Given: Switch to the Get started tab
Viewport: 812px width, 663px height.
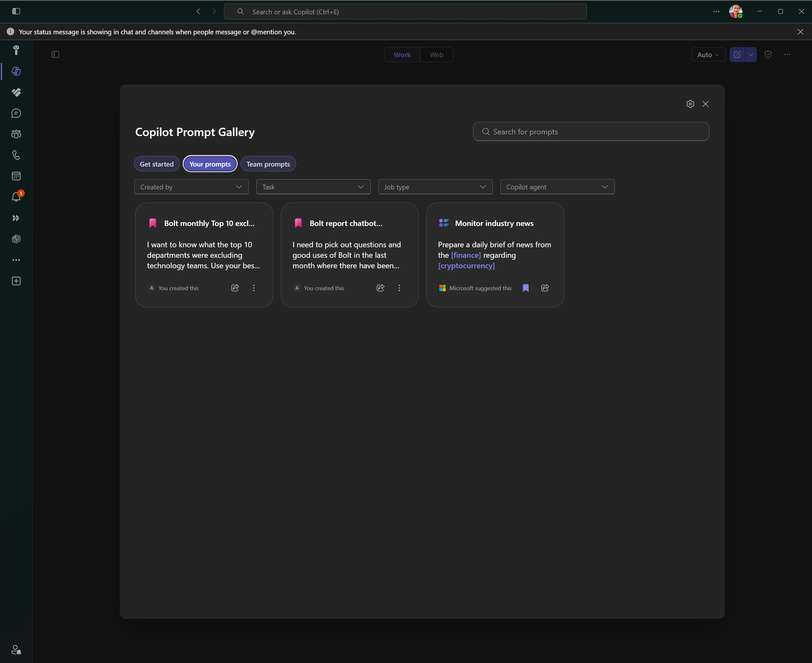Looking at the screenshot, I should tap(157, 164).
